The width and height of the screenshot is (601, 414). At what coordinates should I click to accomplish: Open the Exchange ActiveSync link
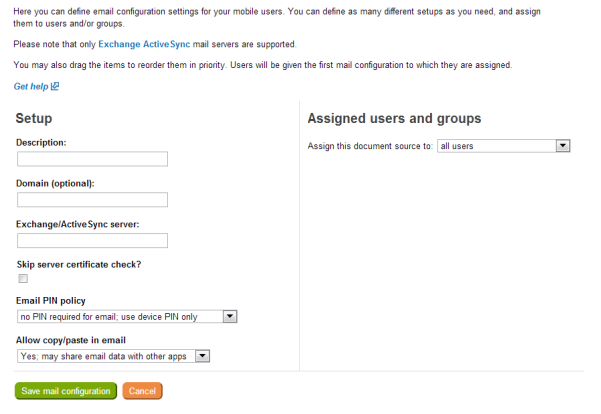point(144,44)
